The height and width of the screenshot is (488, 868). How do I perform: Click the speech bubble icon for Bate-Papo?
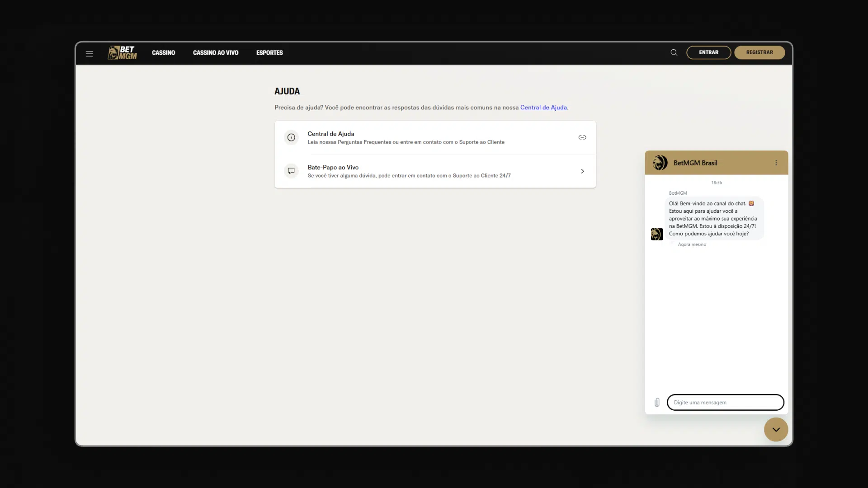pos(291,171)
